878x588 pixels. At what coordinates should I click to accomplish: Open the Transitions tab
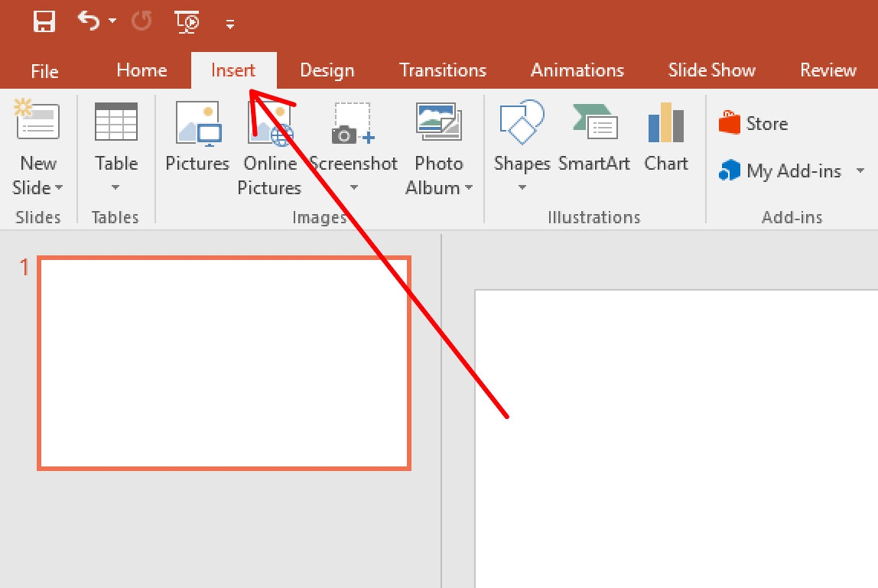pyautogui.click(x=442, y=70)
